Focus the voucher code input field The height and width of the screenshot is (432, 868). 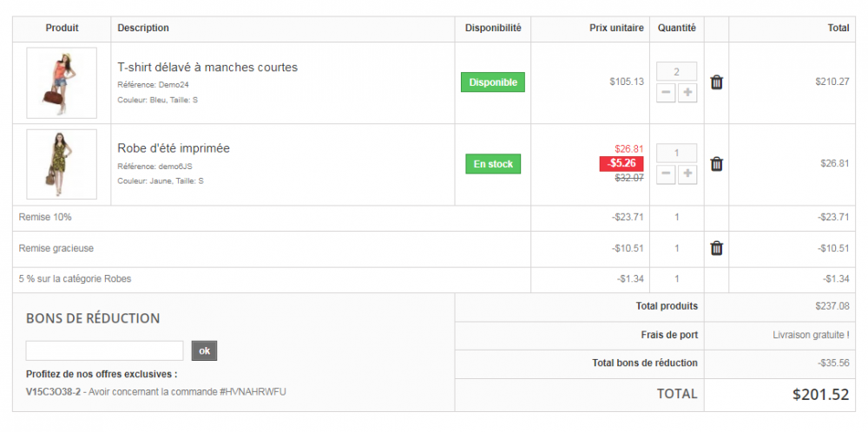point(105,350)
